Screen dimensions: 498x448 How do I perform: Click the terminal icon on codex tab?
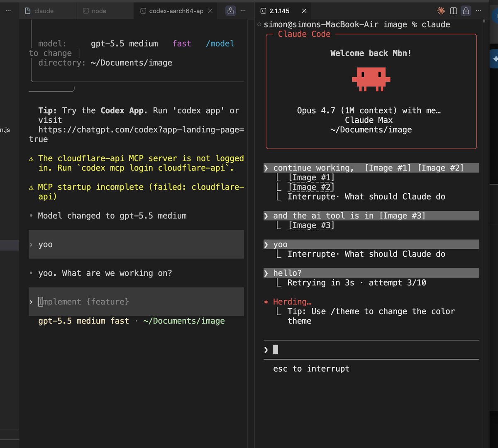[x=143, y=11]
